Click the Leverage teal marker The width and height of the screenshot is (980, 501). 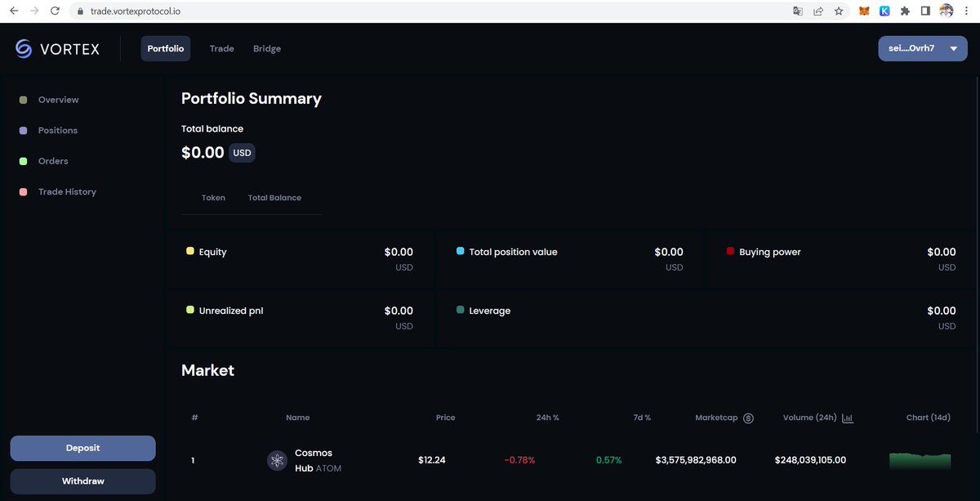[x=461, y=310]
